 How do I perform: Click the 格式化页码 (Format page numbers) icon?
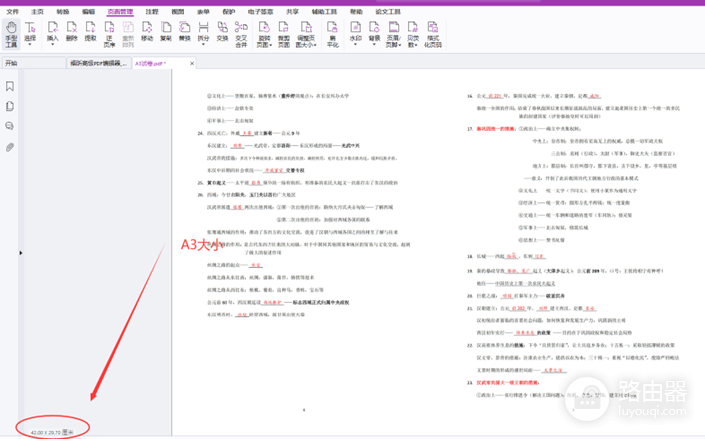click(433, 28)
